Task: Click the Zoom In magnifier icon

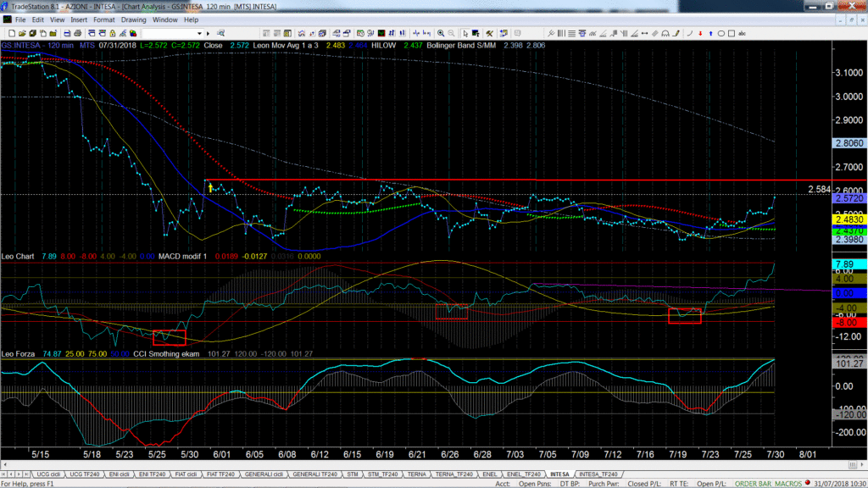Action: point(441,34)
